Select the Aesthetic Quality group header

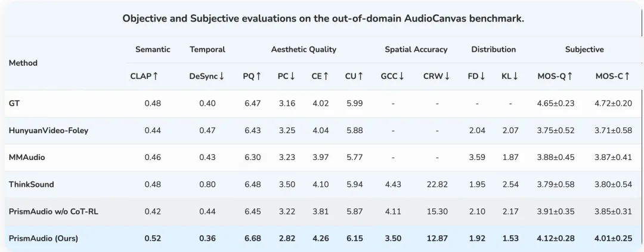click(304, 50)
